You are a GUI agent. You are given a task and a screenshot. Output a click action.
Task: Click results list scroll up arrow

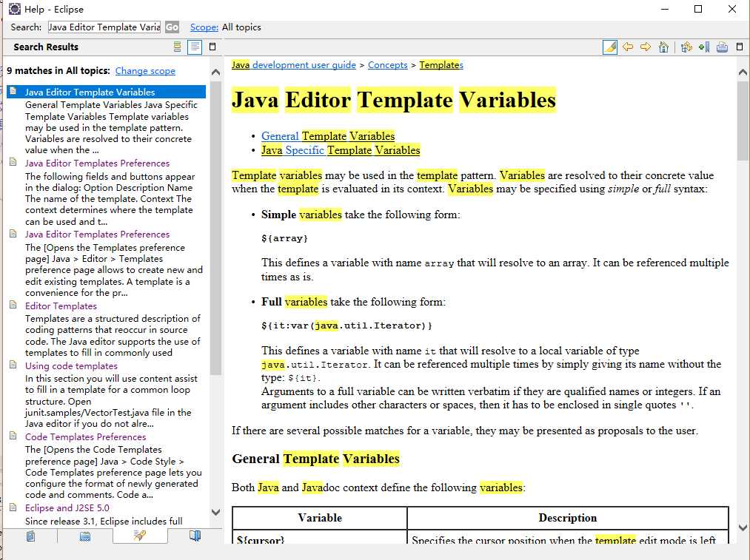click(215, 72)
